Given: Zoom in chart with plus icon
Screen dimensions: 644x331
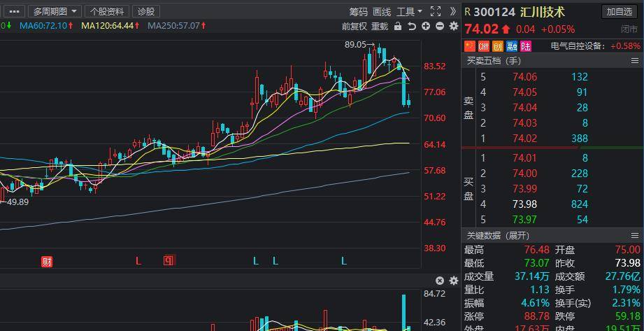Looking at the screenshot, I should coord(426,26).
